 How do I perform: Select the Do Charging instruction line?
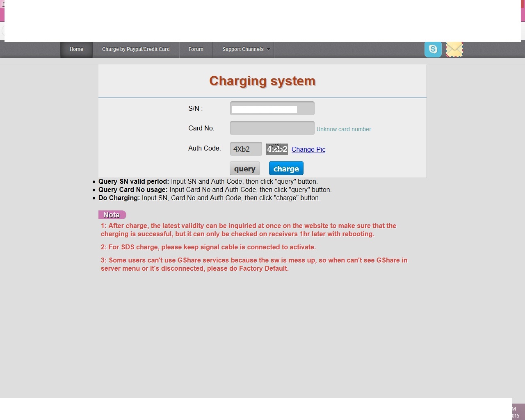pyautogui.click(x=209, y=198)
